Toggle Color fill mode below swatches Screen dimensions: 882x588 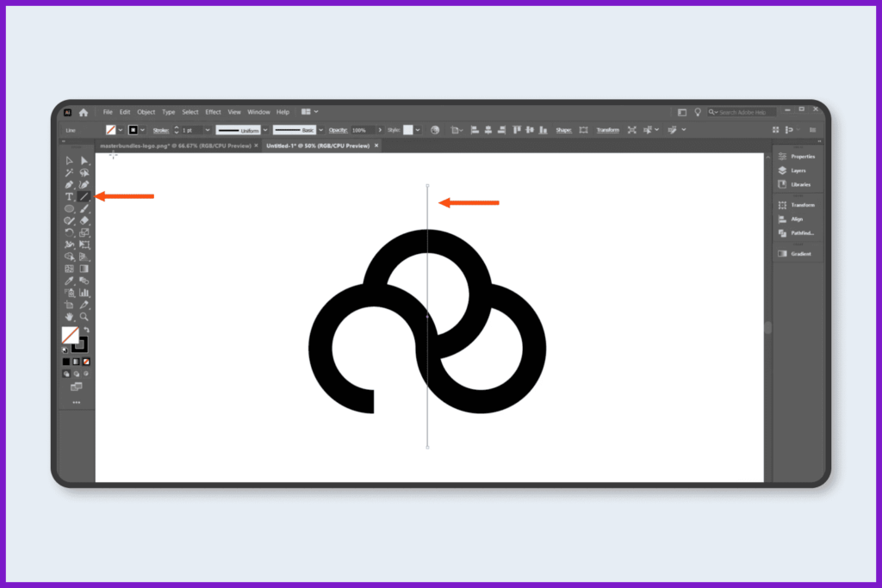[68, 361]
